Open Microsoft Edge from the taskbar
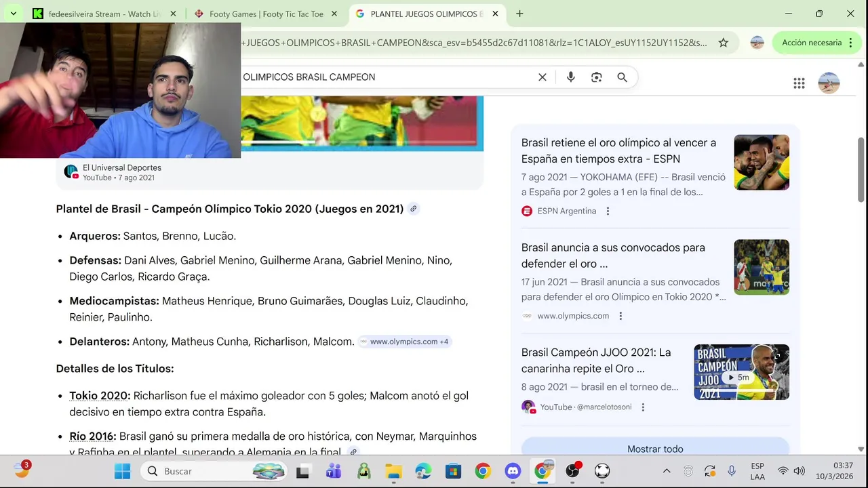The image size is (868, 488). point(423,471)
